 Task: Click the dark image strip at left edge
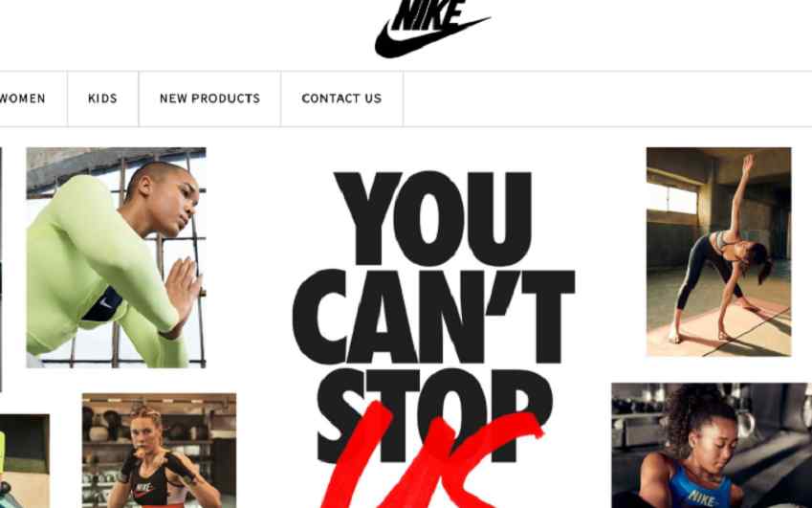pos(1,269)
